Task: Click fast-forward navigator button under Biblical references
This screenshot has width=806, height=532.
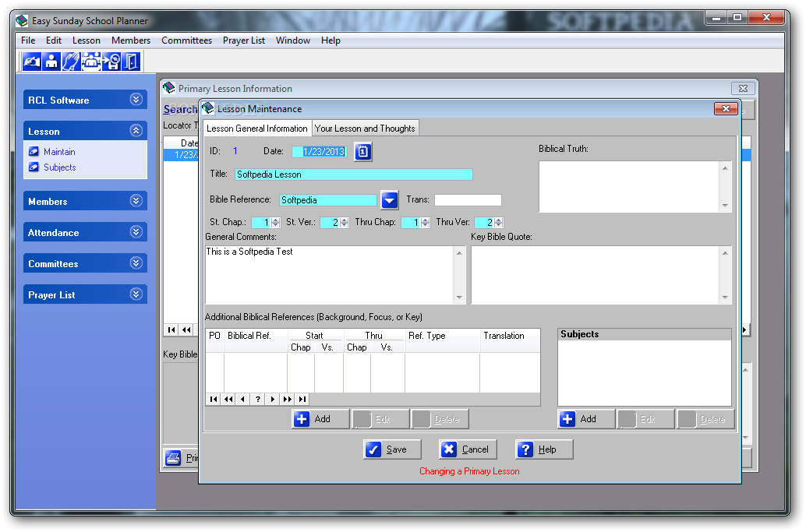Action: pos(288,399)
